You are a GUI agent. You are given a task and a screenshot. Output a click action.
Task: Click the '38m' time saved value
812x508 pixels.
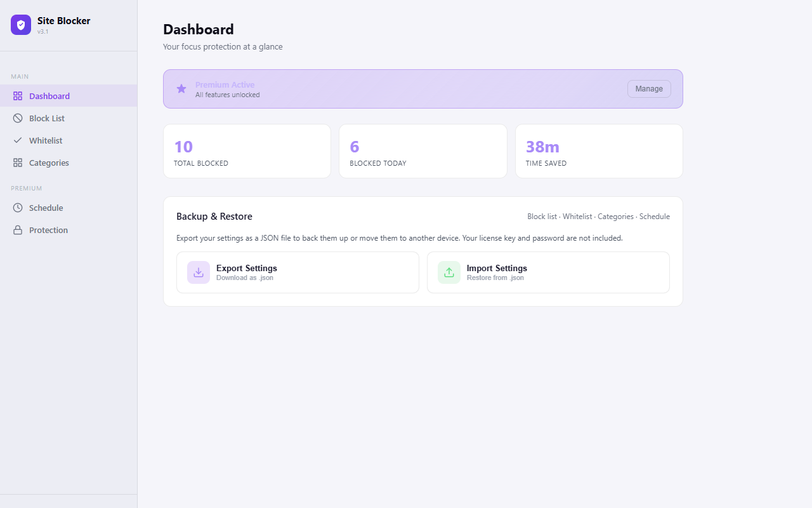[542, 147]
